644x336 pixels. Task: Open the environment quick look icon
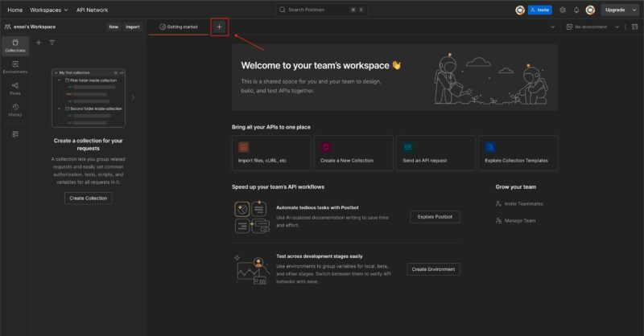point(634,27)
